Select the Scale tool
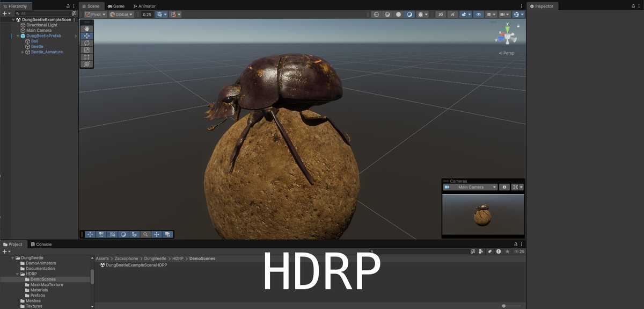 click(x=87, y=50)
